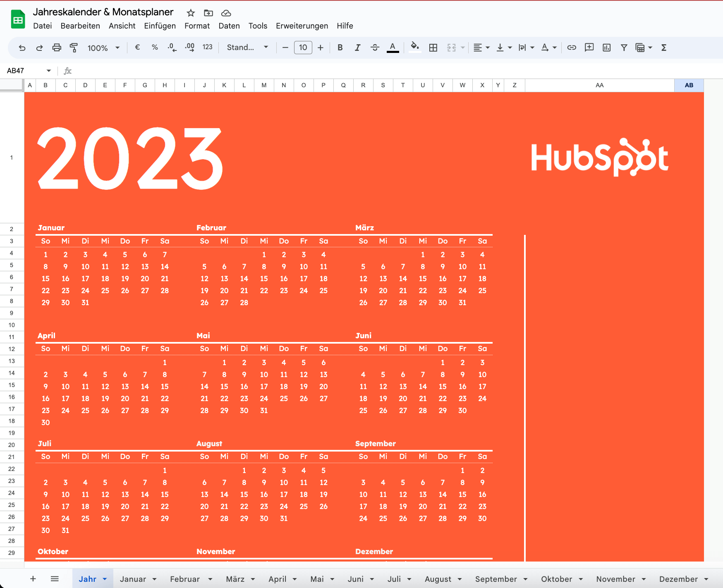Open the Hilfe menu
The image size is (723, 588).
345,26
